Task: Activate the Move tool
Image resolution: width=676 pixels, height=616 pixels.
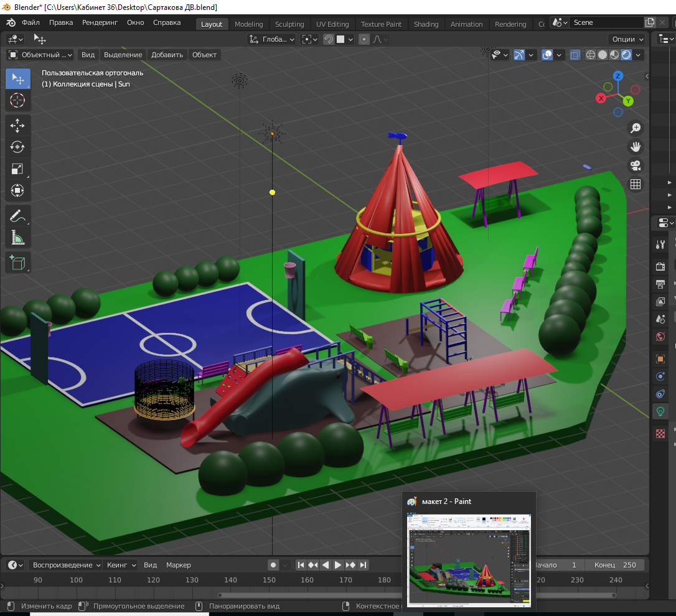Action: pyautogui.click(x=17, y=125)
